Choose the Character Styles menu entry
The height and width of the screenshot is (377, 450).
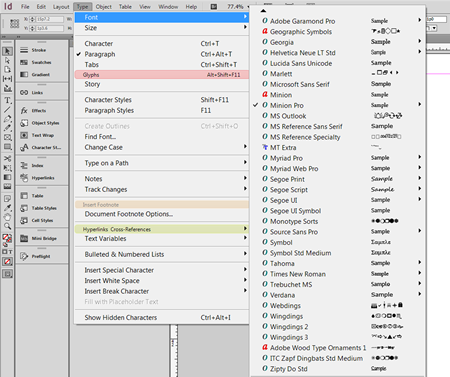(162, 100)
